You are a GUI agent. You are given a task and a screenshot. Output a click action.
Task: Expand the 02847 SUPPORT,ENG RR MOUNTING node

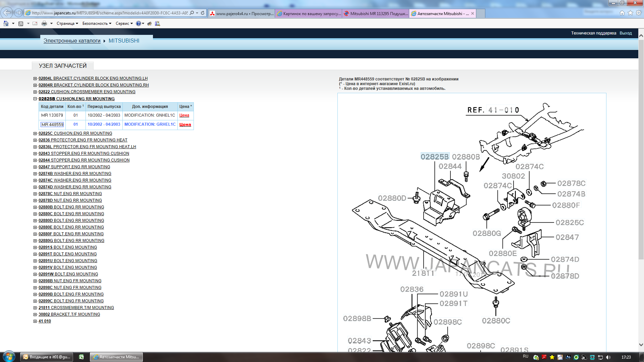click(35, 167)
